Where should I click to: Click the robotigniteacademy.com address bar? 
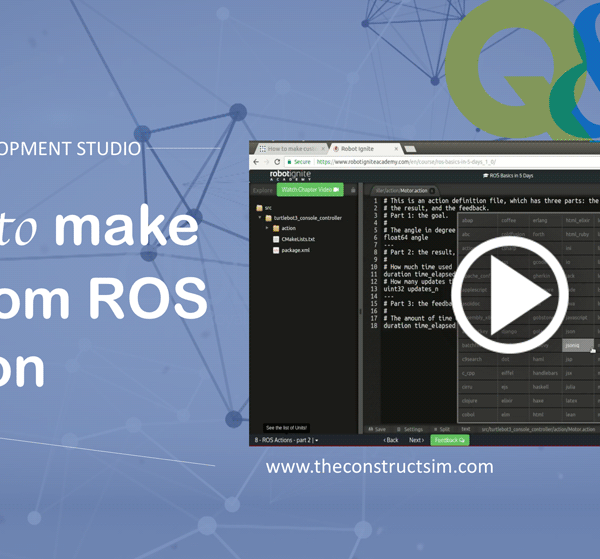406,162
